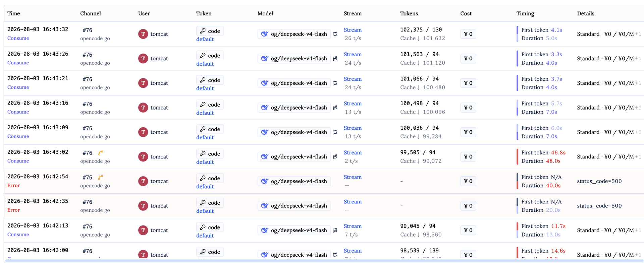Open Error link under 16:42:35 timestamp
Screen dimensions: 644x263
click(x=13, y=210)
